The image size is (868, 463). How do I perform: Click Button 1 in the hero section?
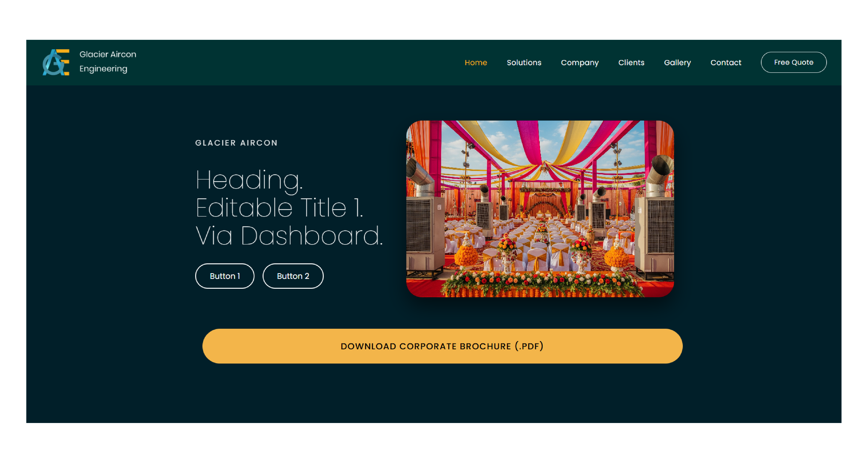tap(225, 276)
